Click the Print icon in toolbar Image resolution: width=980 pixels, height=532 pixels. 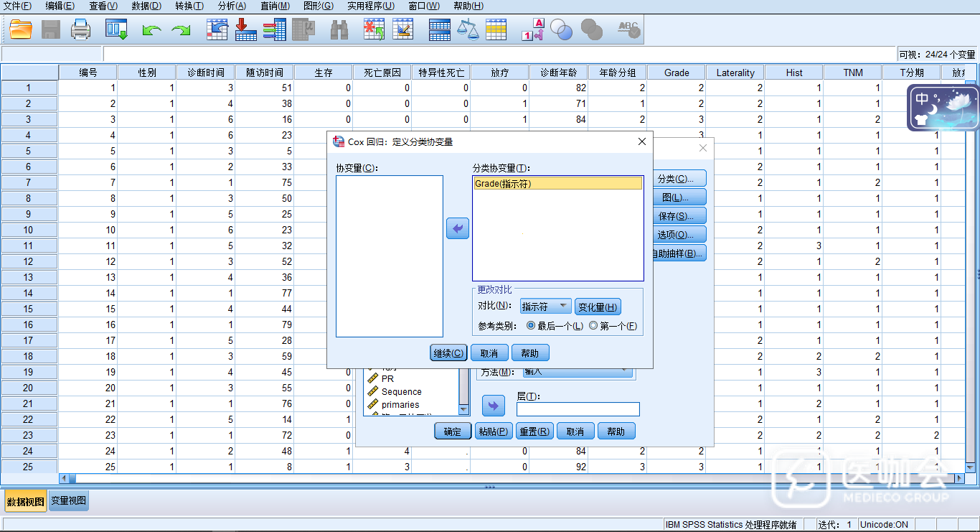[80, 29]
